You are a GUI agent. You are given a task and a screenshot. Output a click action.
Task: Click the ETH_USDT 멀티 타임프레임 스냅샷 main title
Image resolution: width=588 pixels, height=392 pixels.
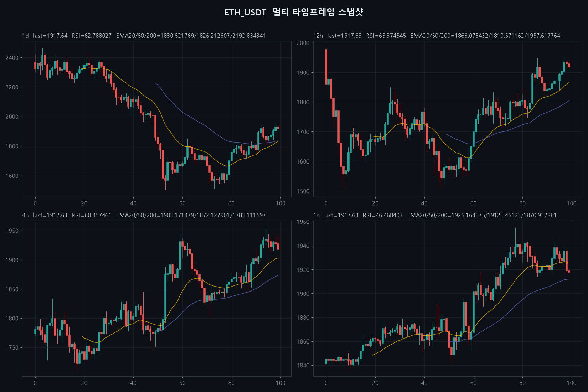(294, 12)
